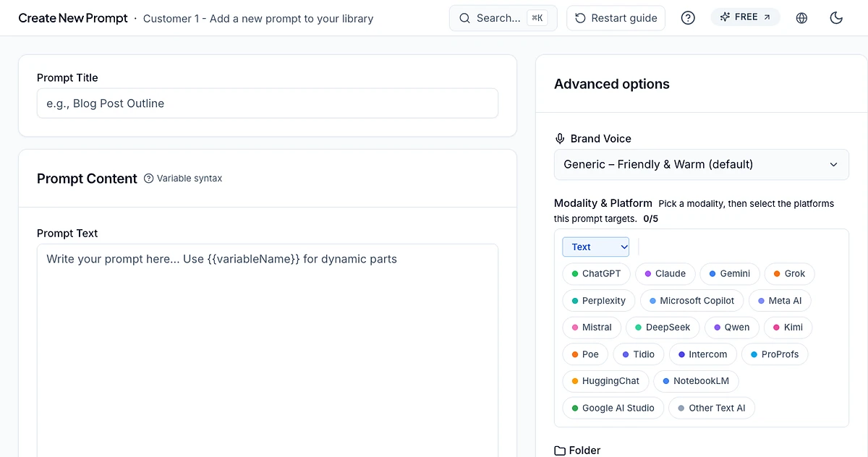Viewport: 868px width, 457px height.
Task: Toggle the Qwen platform chip
Action: (732, 327)
